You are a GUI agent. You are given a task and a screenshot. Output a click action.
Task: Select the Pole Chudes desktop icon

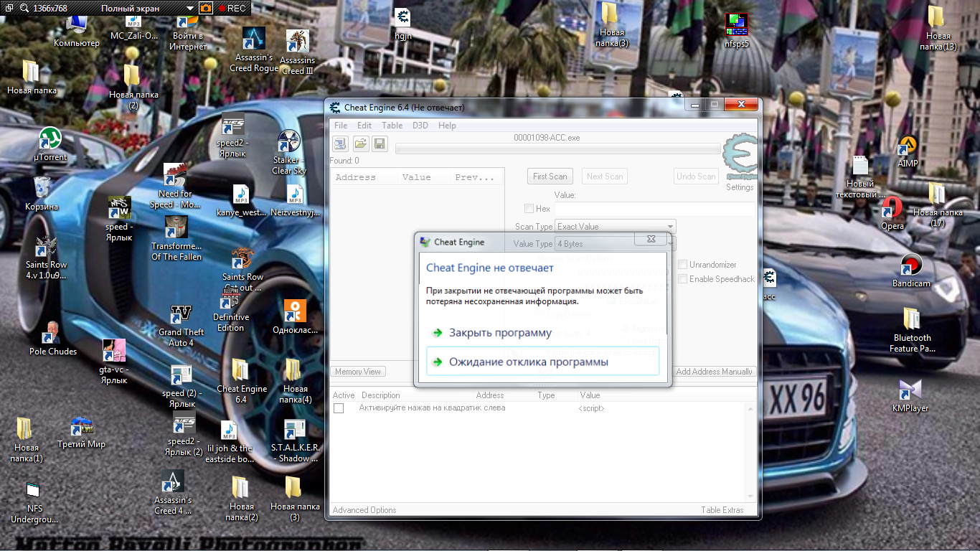pos(52,339)
